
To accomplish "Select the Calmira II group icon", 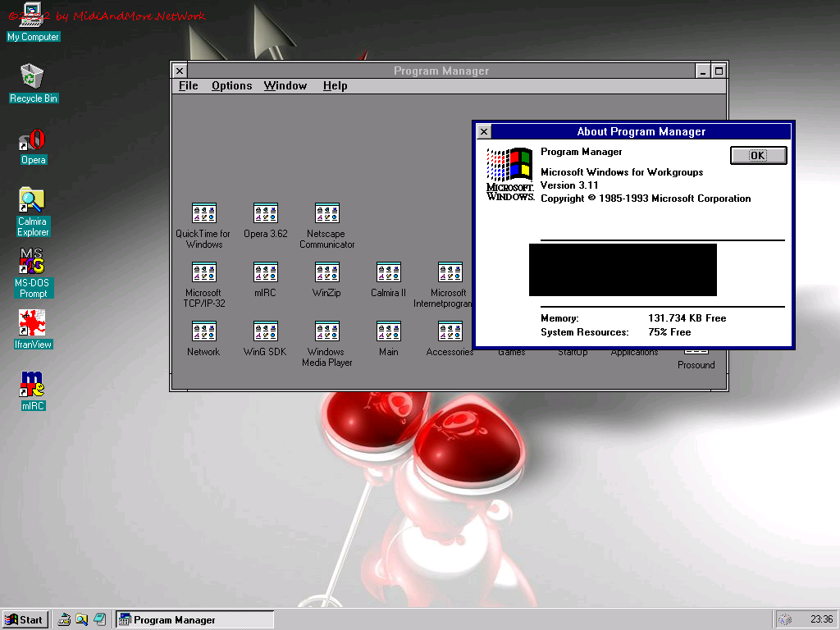I will [388, 272].
